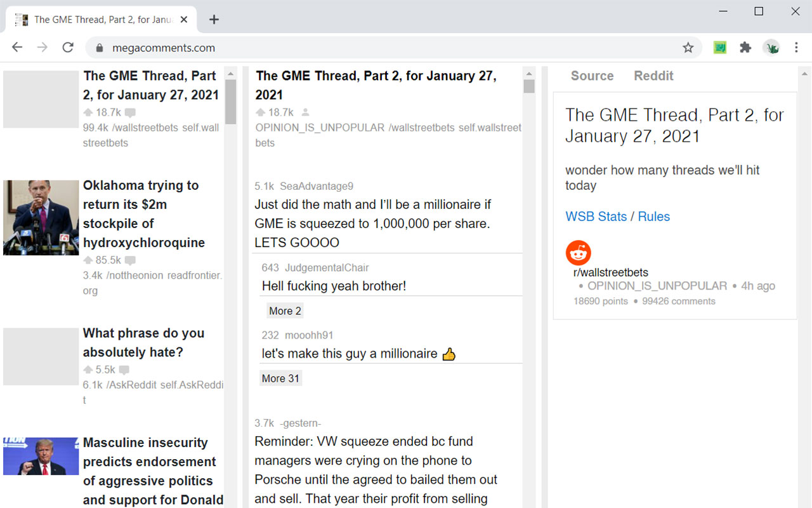
Task: Switch to the Reddit tab
Action: (653, 76)
